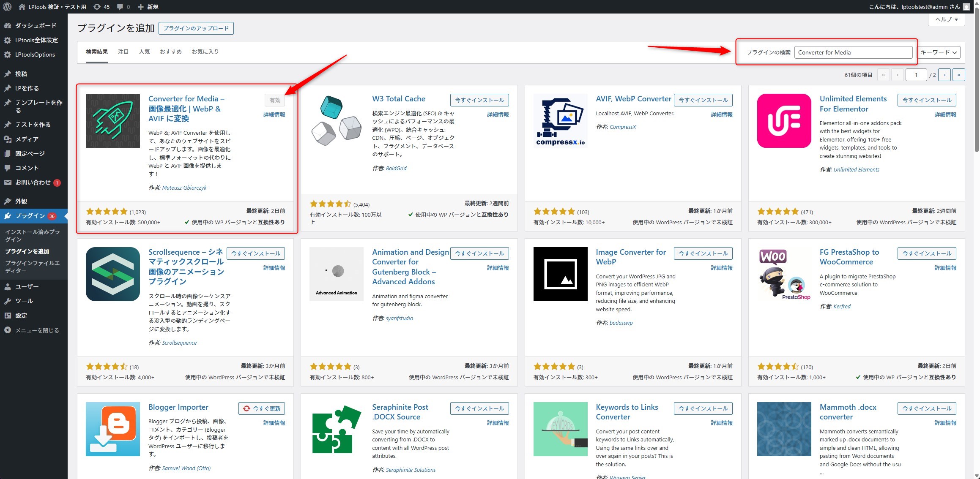This screenshot has height=479, width=980.
Task: Open プラグイン menu with 36 badge
Action: [x=34, y=216]
